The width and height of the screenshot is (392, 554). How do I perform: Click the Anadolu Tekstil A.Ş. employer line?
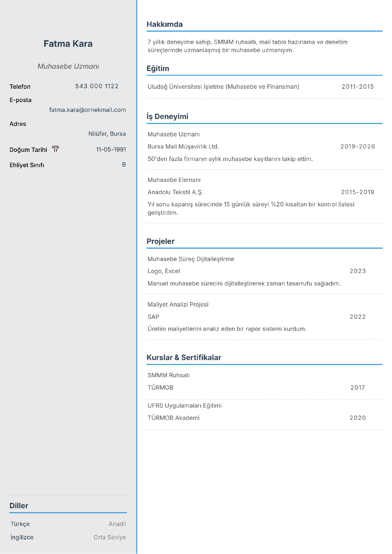pos(175,192)
